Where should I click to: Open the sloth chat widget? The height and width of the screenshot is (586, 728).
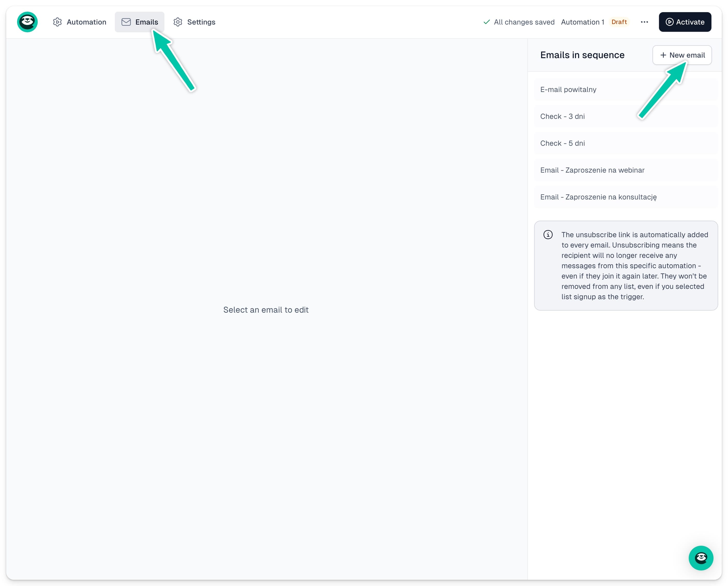coord(701,558)
